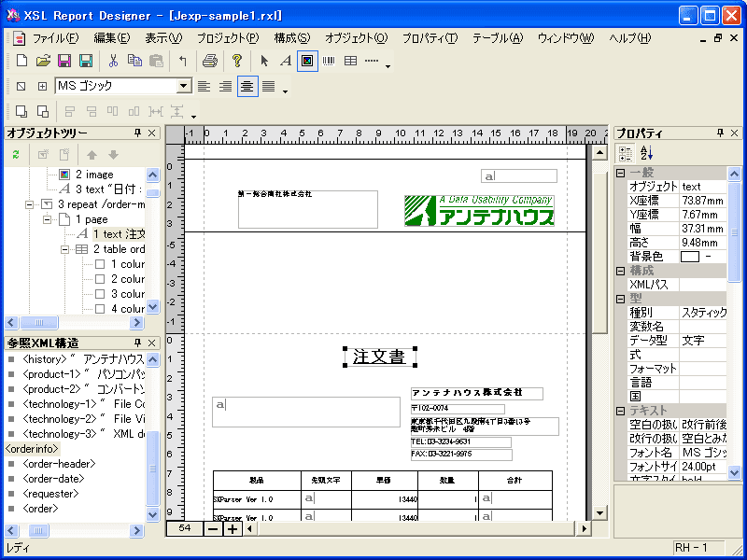Zoom in with the plus button
The width and height of the screenshot is (747, 560).
click(233, 528)
